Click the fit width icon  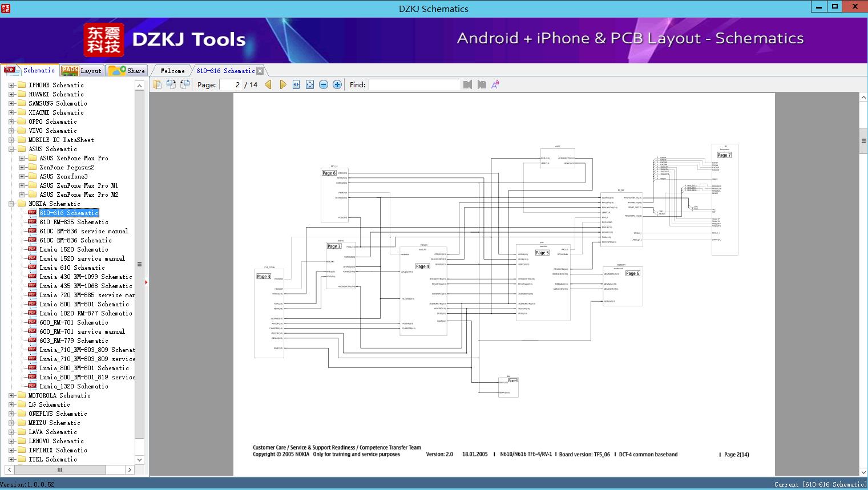(x=296, y=84)
